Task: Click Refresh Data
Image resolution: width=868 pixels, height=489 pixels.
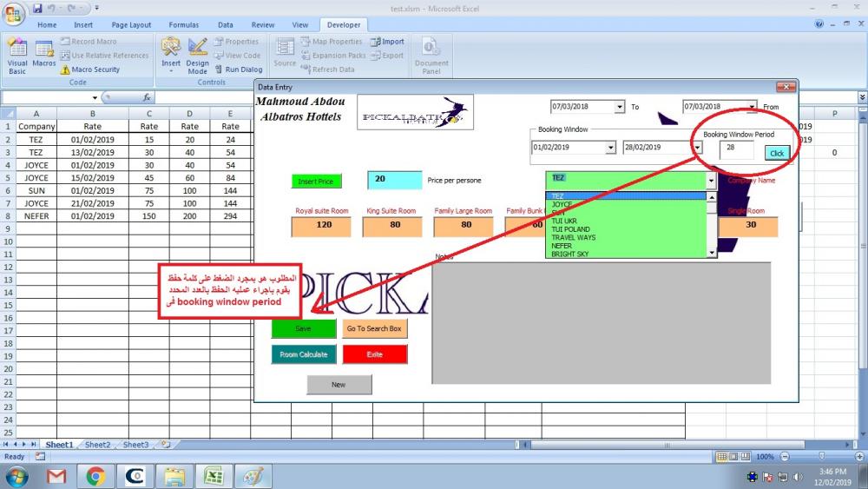Action: (x=328, y=69)
